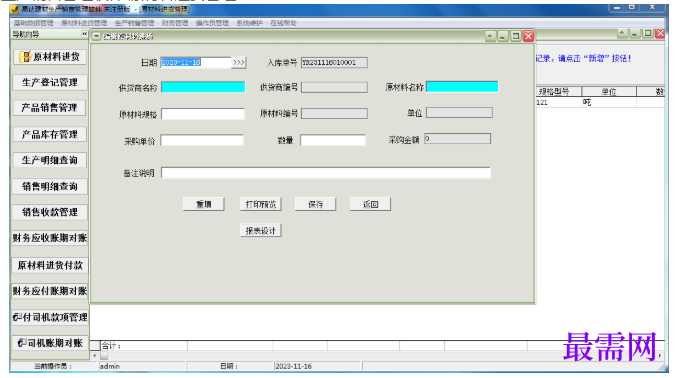Click the 单位 field in the dialog
Image resolution: width=675 pixels, height=378 pixels.
coord(459,112)
